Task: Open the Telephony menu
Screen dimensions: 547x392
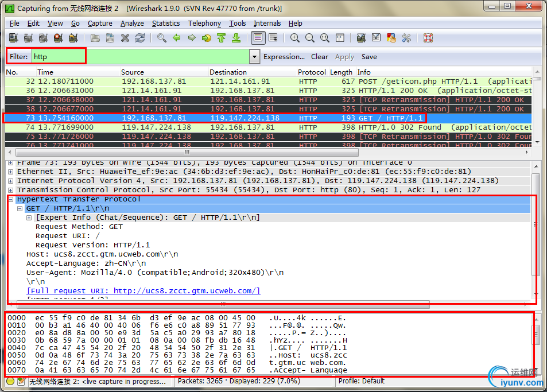Action: tap(204, 24)
